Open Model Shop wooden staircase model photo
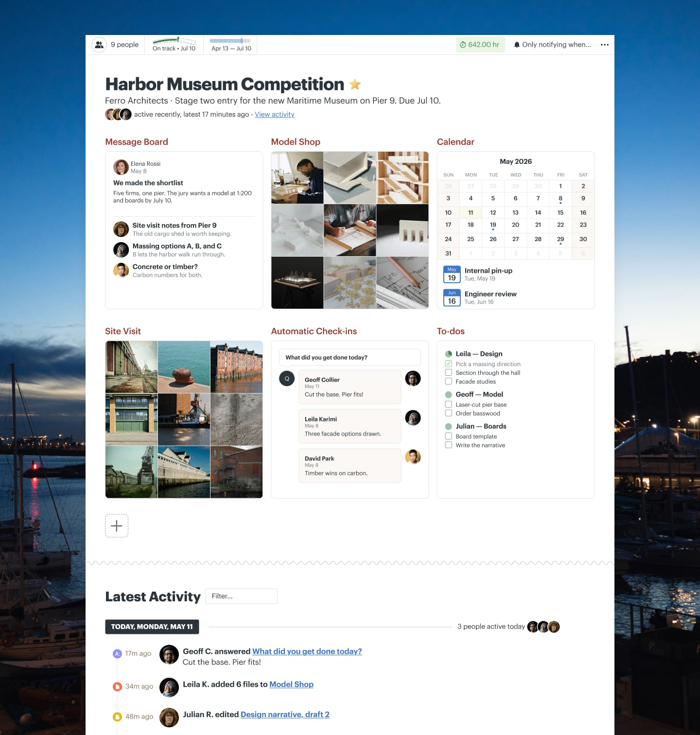Viewport: 700px width, 735px height. [402, 177]
